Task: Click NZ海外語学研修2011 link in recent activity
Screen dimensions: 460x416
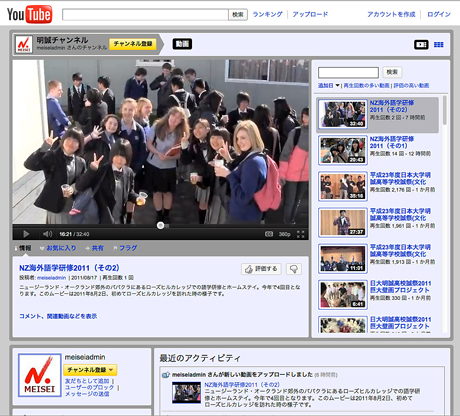Action: (242, 385)
